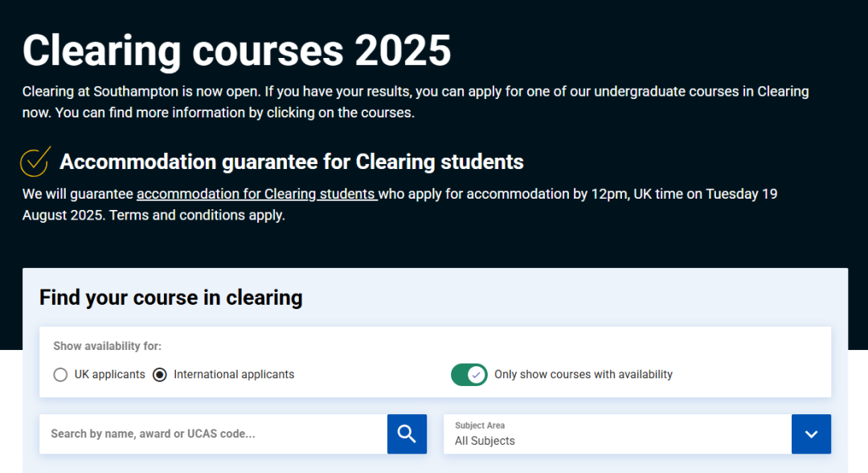Select the International applicants radio button
Viewport: 868px width, 473px height.
(159, 375)
